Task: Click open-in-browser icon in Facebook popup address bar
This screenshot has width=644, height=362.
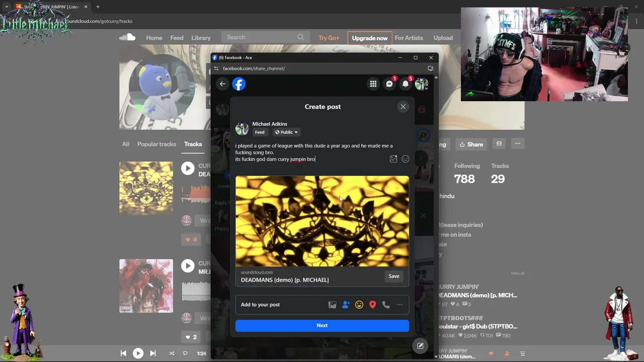Action: tap(431, 68)
